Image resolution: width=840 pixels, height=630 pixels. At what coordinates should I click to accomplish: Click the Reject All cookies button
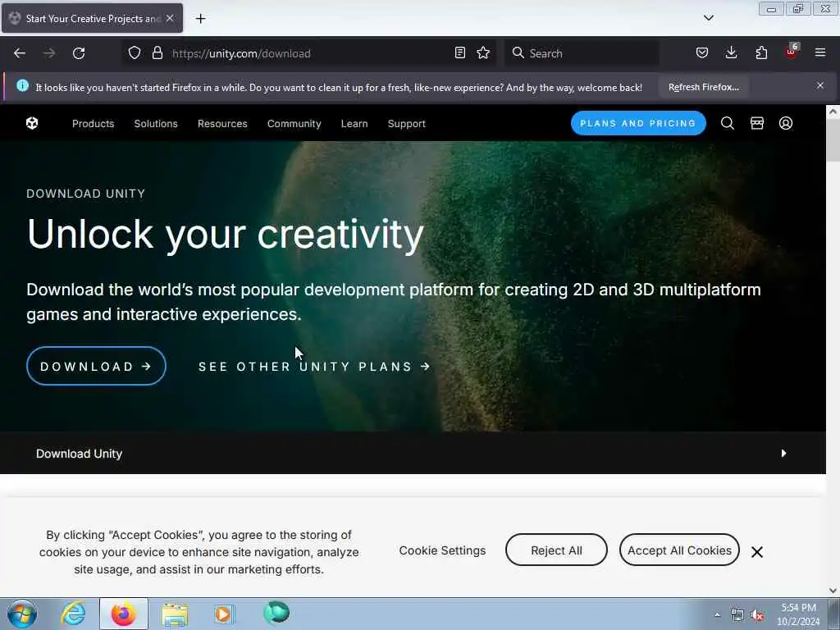coord(556,550)
